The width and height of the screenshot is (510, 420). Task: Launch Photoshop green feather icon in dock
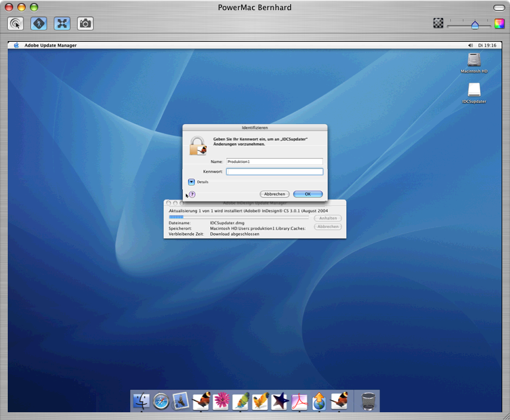[x=240, y=401]
